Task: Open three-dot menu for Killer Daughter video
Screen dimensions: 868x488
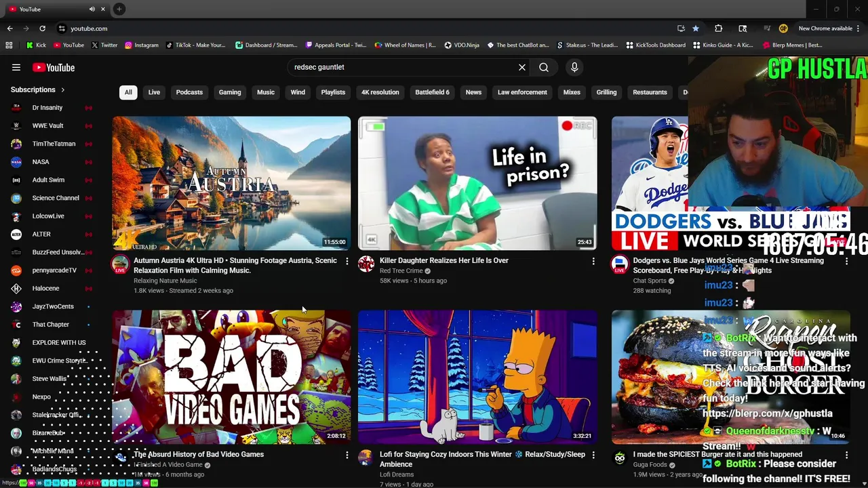Action: (593, 261)
